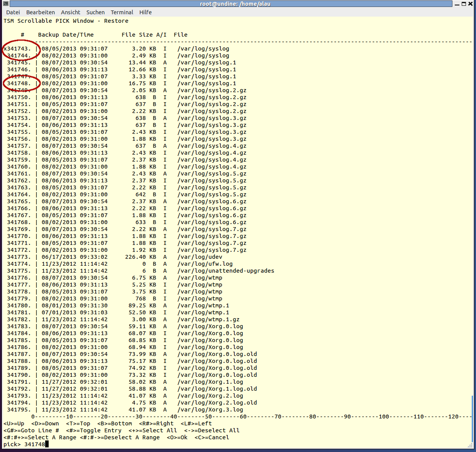Click the /var/log/wtmp.1.gz file entry
Image resolution: width=476 pixels, height=452 pixels.
(x=208, y=319)
